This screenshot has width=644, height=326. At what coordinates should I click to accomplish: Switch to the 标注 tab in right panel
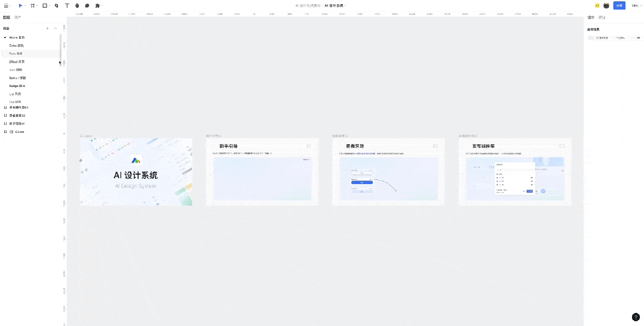pos(602,18)
